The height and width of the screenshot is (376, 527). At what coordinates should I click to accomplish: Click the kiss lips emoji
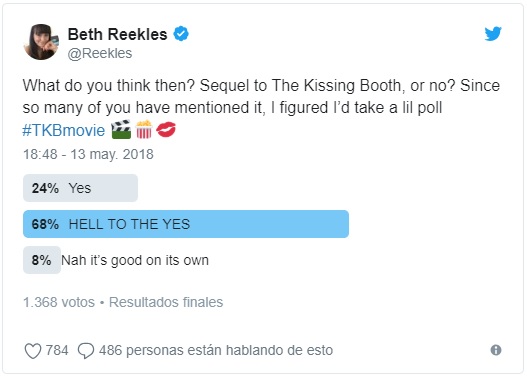click(166, 130)
